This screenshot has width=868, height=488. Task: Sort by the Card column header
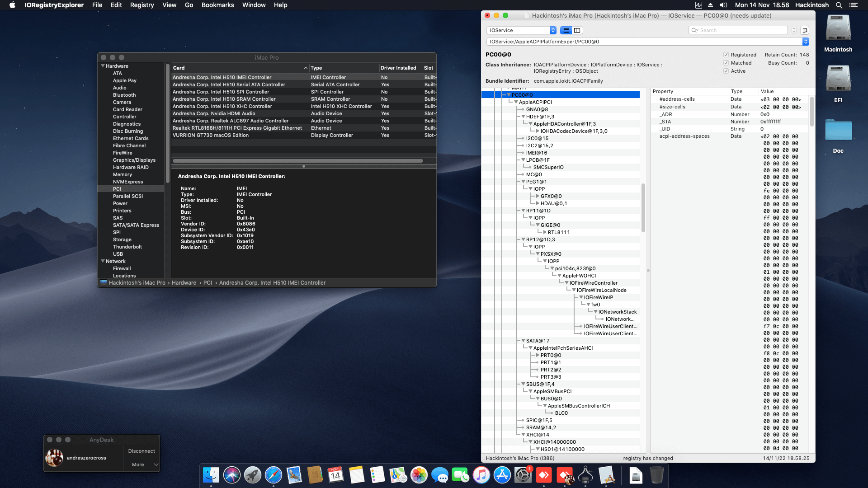[x=240, y=68]
